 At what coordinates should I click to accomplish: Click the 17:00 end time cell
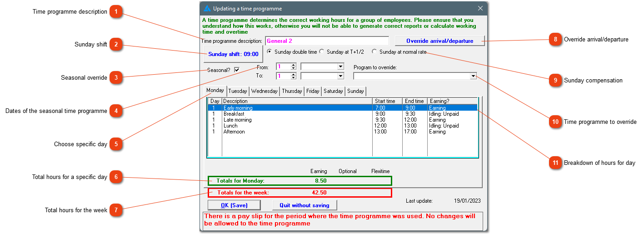[x=410, y=132]
